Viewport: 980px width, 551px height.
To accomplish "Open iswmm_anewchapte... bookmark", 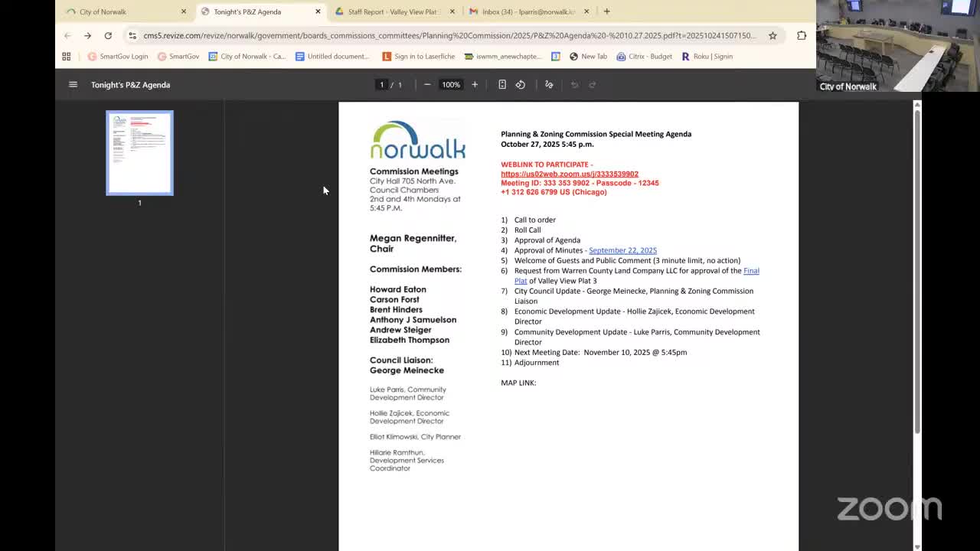I will pos(502,56).
